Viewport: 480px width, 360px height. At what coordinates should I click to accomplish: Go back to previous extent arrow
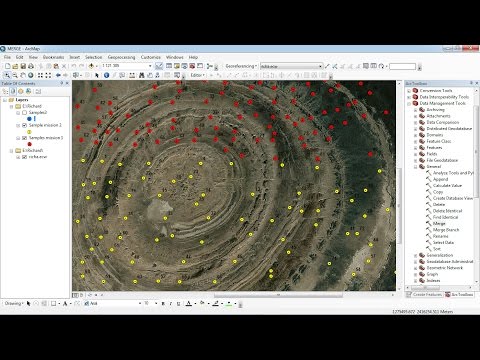pos(58,75)
